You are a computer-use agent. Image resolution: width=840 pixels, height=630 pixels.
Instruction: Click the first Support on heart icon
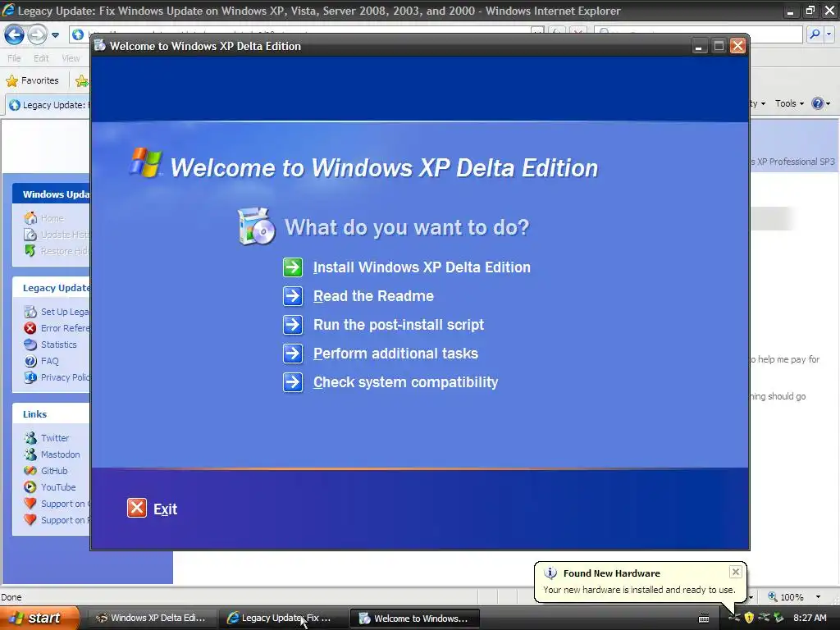pyautogui.click(x=30, y=504)
